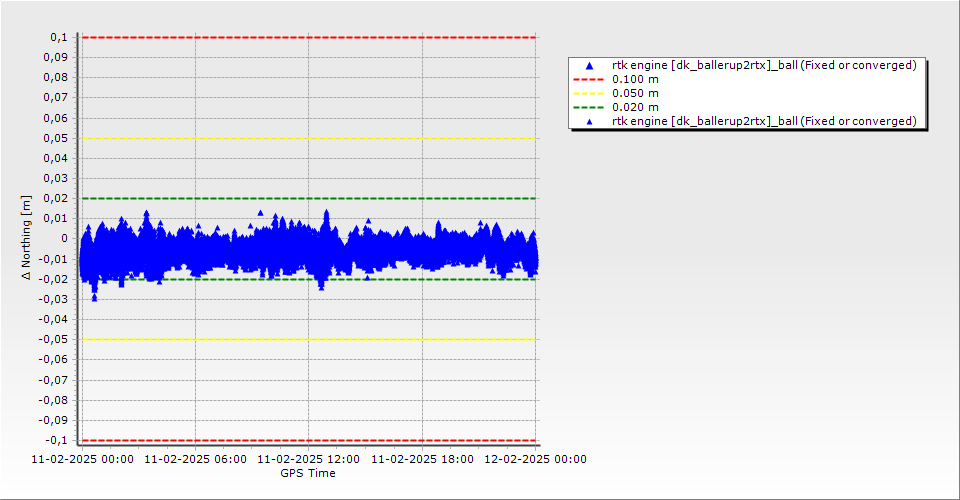This screenshot has height=500, width=960.
Task: Click the green dashed legend line sample
Action: pyautogui.click(x=589, y=107)
